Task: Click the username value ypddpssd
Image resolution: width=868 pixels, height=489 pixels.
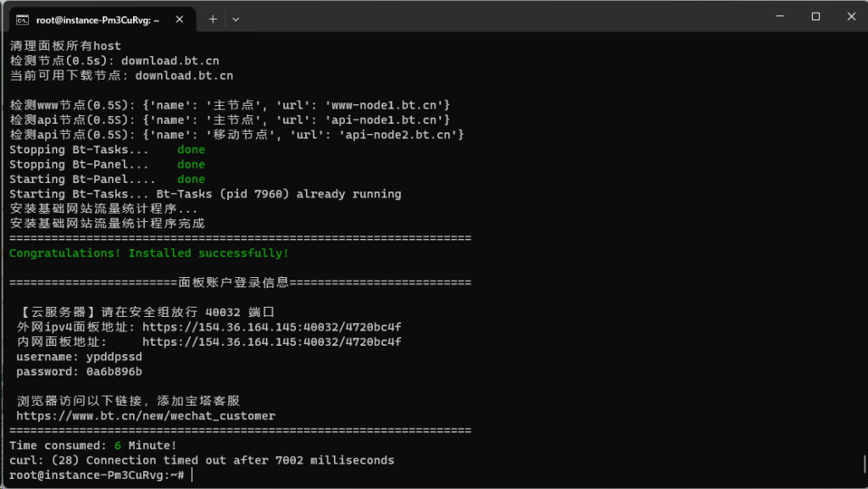Action: click(114, 357)
